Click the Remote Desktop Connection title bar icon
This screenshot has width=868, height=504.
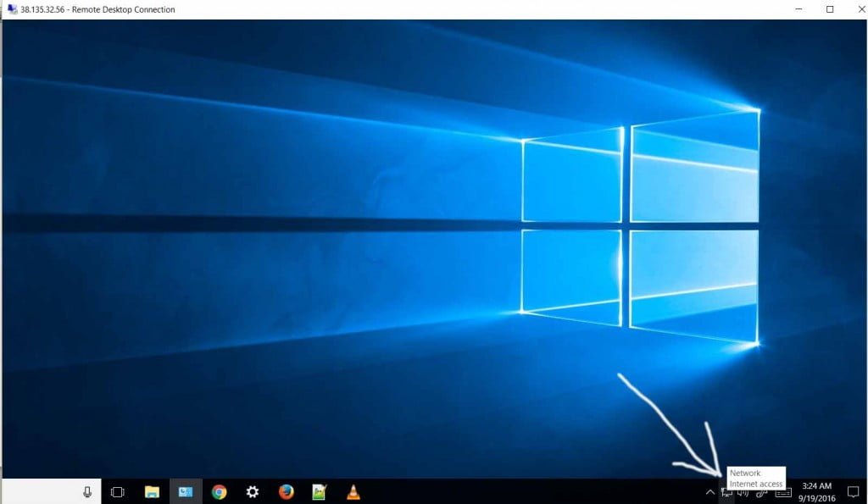(12, 9)
